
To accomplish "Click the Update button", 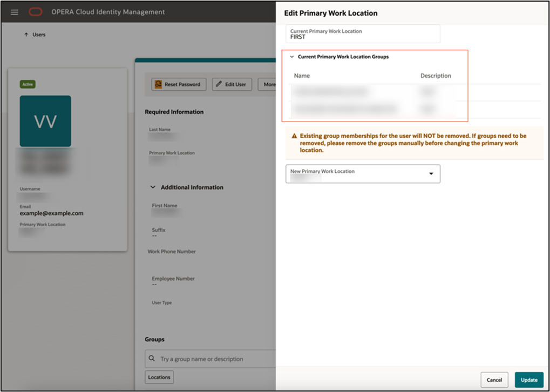I will click(x=529, y=380).
